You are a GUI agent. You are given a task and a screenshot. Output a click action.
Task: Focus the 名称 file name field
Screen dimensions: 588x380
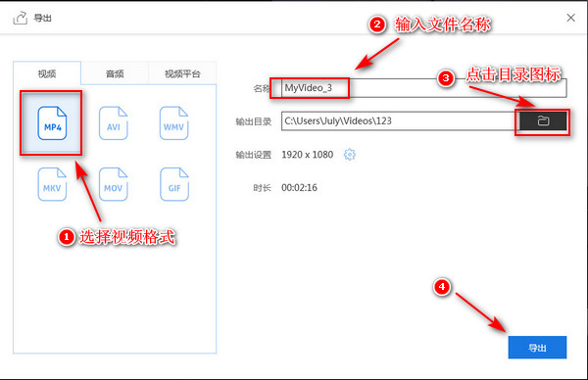[423, 88]
